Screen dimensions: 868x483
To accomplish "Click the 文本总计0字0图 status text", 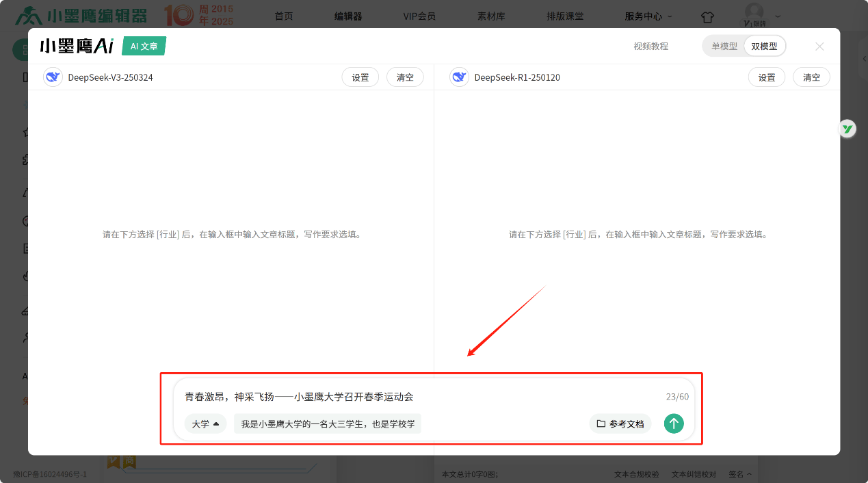I will [x=470, y=473].
